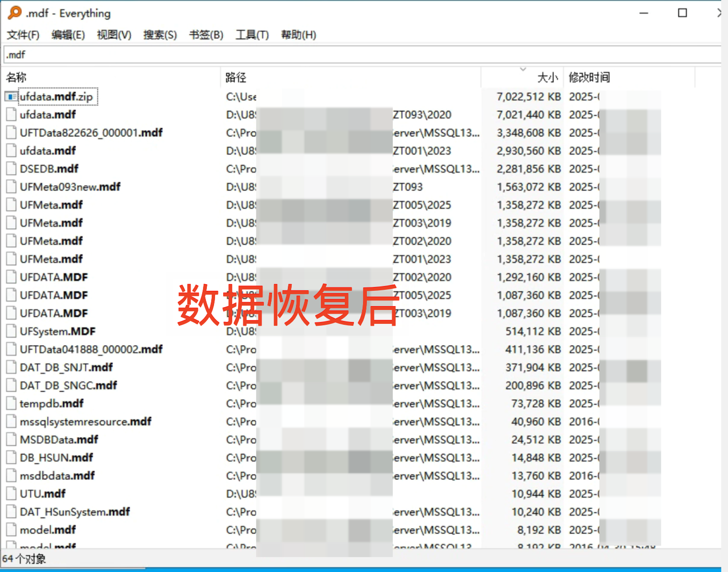Select UFMeta093new.mdf file name
This screenshot has width=728, height=572.
70,187
